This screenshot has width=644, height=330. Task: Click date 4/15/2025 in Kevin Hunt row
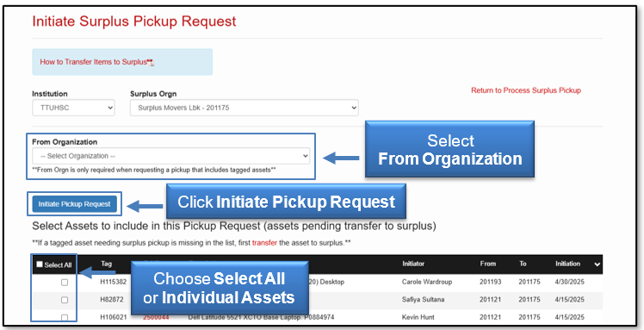(570, 317)
